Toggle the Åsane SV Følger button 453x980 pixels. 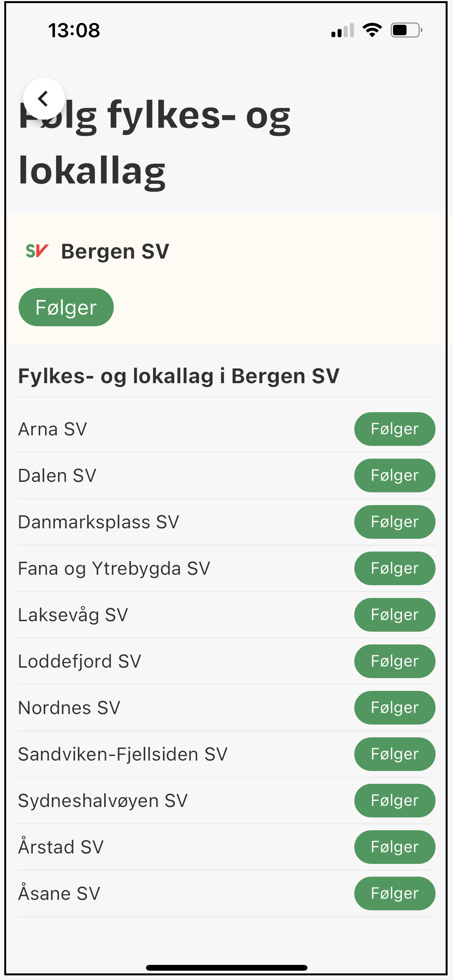pos(395,893)
